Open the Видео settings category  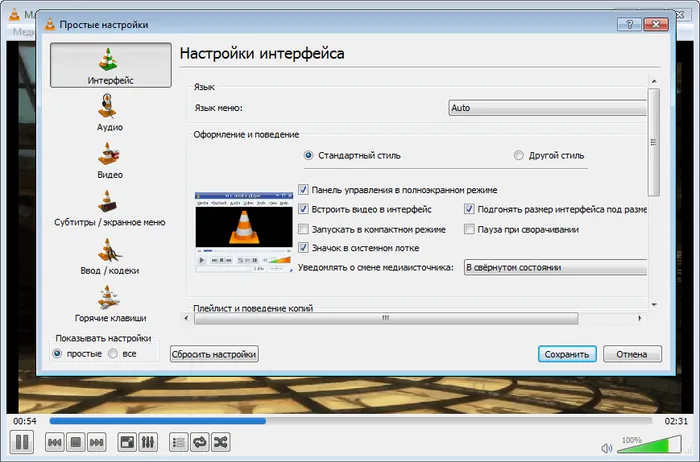point(109,160)
